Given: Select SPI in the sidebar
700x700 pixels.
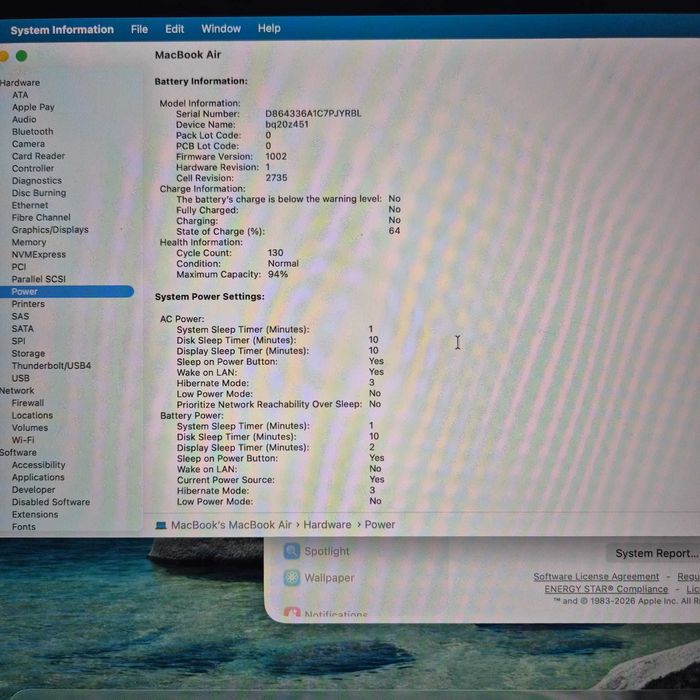Looking at the screenshot, I should pos(18,341).
